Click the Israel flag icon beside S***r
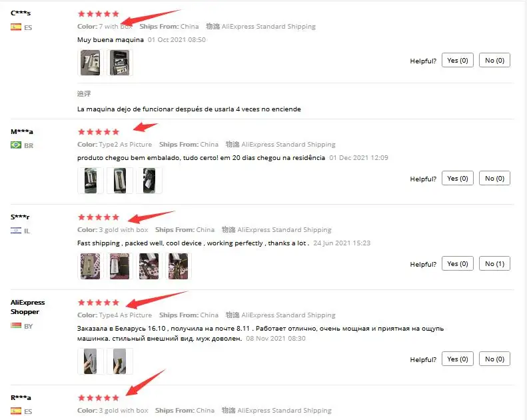The image size is (527, 420). [16, 231]
